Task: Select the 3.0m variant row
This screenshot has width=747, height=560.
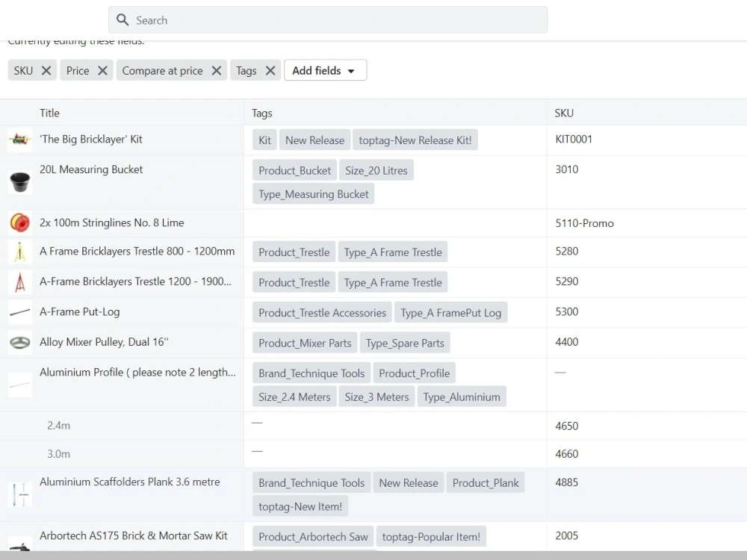Action: [58, 454]
